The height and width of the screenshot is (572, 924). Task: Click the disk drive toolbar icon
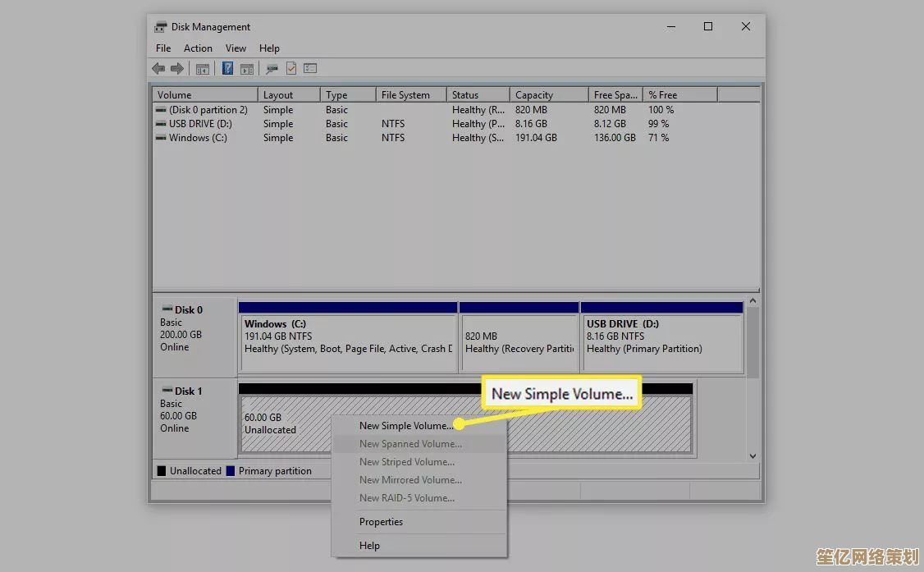[272, 69]
